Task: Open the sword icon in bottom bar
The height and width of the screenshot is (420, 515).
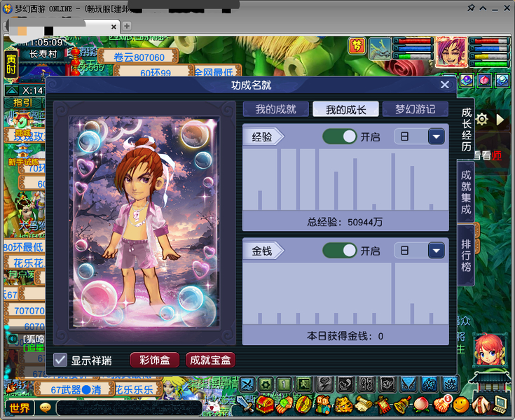Action: tap(245, 405)
